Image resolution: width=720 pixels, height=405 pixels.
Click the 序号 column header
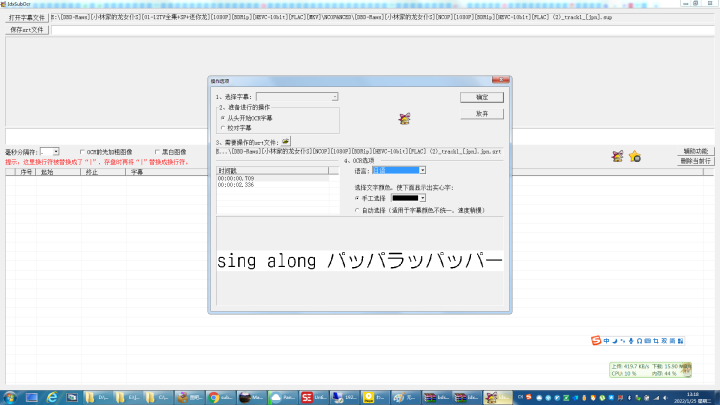[26, 172]
